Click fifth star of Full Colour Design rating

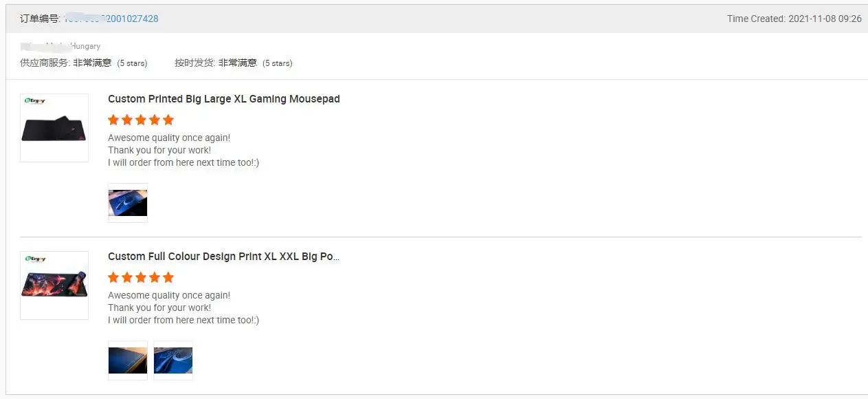(168, 277)
